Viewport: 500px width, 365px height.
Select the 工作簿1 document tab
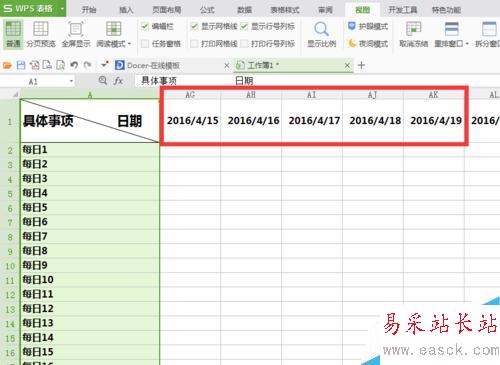click(x=262, y=65)
